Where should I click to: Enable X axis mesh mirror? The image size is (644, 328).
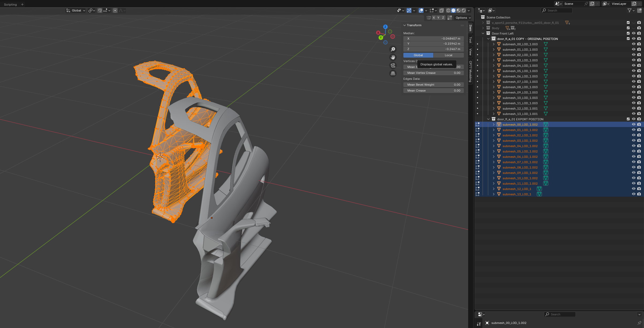click(434, 18)
